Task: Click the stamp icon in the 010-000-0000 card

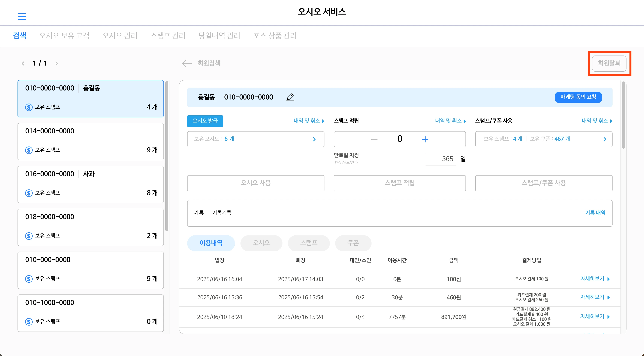Action: pos(29,279)
